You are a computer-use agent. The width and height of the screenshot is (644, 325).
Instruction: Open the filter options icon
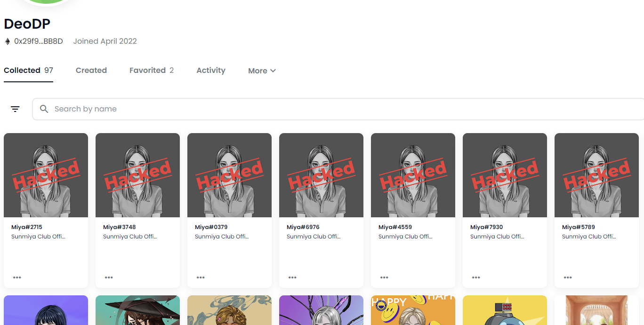(x=15, y=109)
